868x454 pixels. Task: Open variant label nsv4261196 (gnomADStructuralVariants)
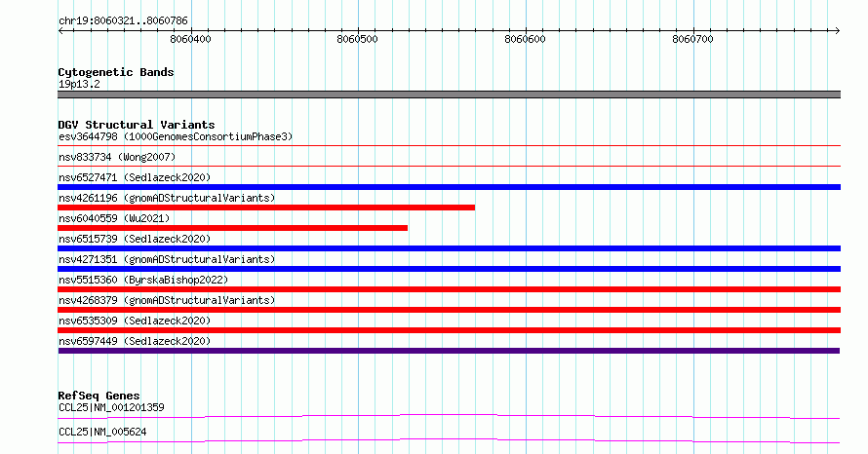tap(167, 198)
